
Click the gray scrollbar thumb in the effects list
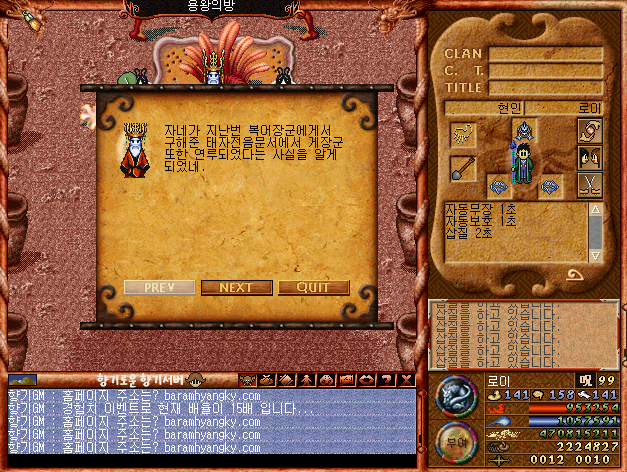click(595, 233)
